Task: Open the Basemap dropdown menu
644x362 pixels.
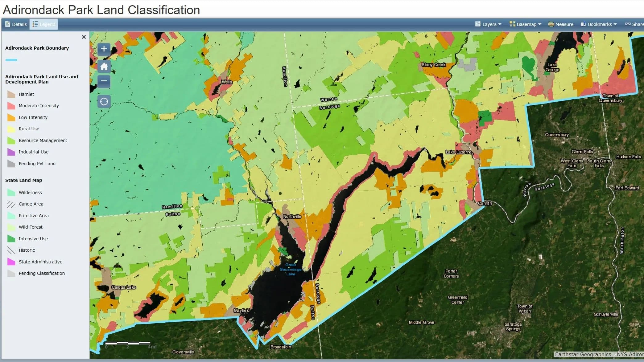Action: (x=525, y=24)
